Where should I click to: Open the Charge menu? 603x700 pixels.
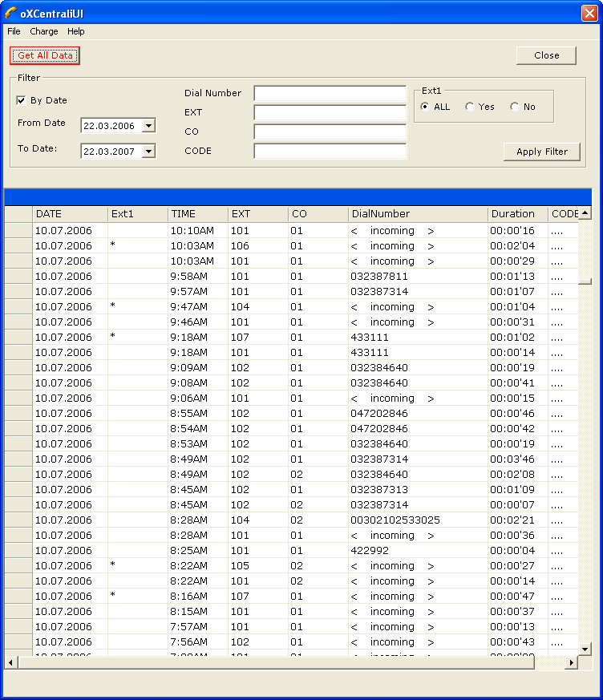[44, 31]
